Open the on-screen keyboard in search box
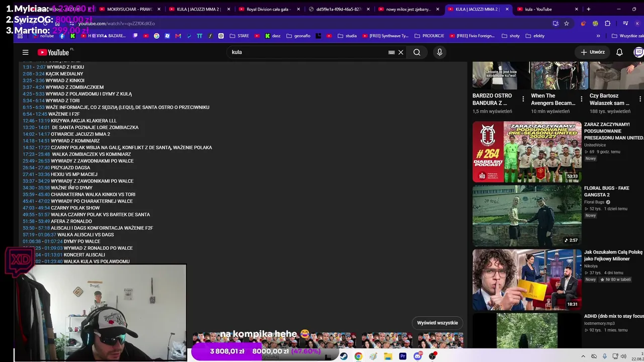644x362 pixels. click(x=391, y=52)
